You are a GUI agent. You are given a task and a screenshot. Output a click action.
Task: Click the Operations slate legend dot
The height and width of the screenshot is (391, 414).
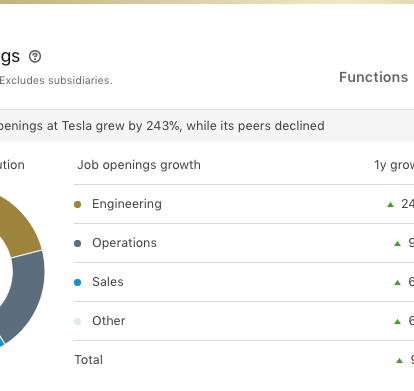tap(77, 244)
